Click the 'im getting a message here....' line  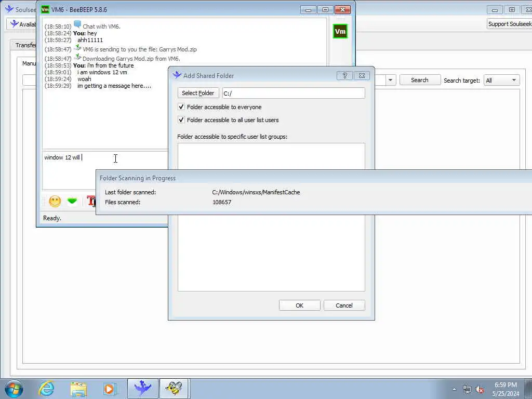pos(114,86)
